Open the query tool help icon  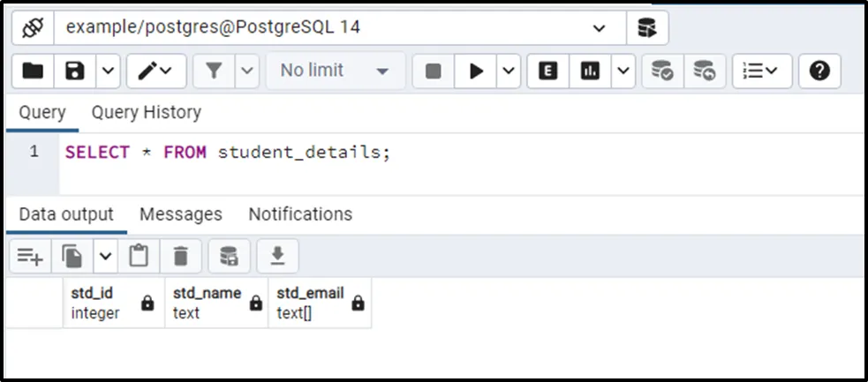[819, 71]
